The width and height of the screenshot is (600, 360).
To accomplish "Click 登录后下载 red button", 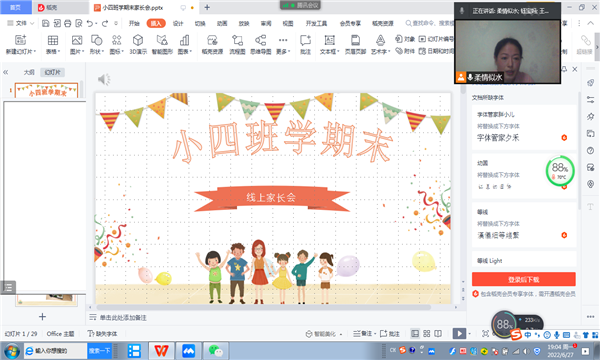I will coord(523,279).
